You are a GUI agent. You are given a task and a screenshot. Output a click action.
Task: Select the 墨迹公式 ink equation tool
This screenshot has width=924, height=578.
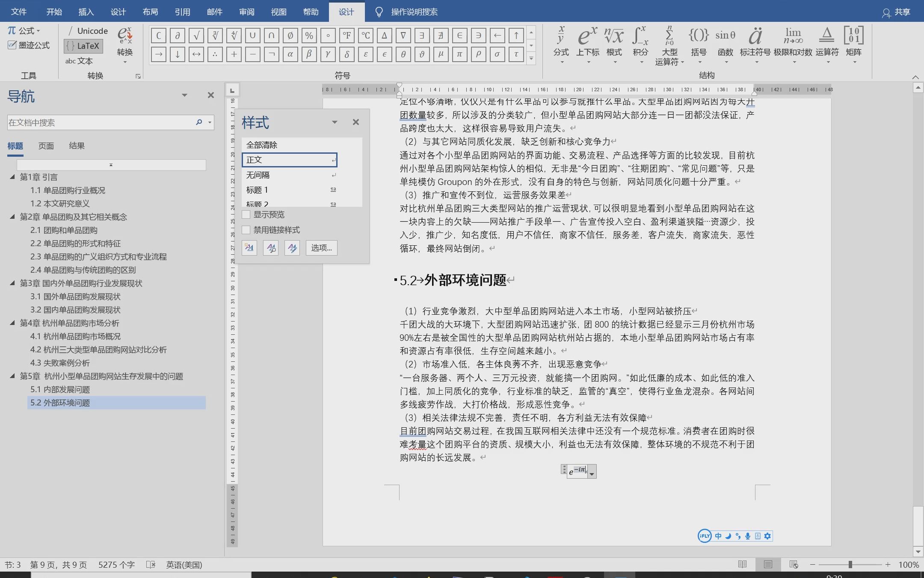tap(28, 45)
